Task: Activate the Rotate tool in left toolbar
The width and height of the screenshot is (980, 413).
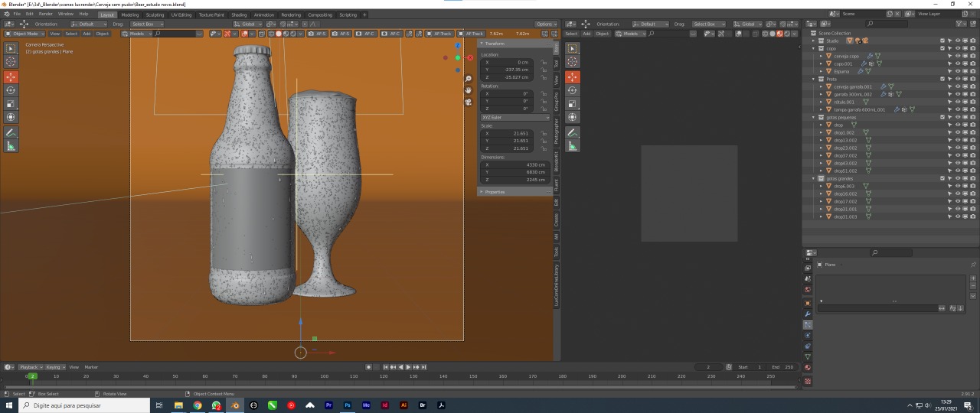Action: point(11,90)
